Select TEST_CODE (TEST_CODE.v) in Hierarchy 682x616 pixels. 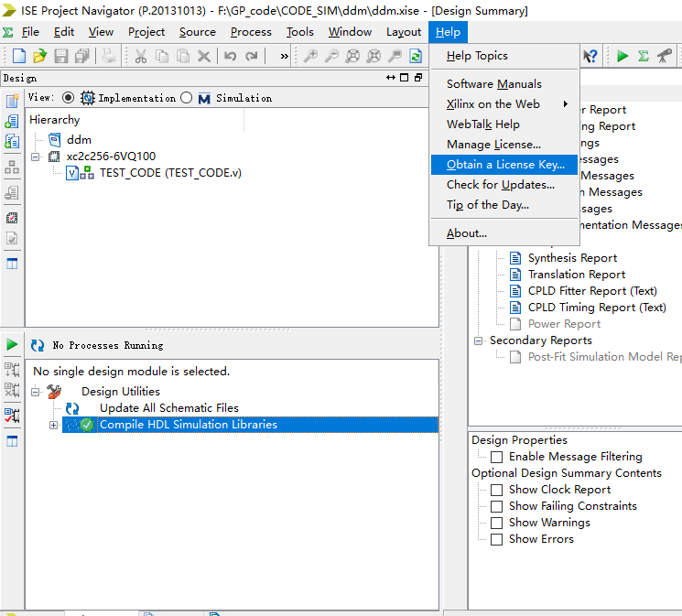tap(170, 173)
